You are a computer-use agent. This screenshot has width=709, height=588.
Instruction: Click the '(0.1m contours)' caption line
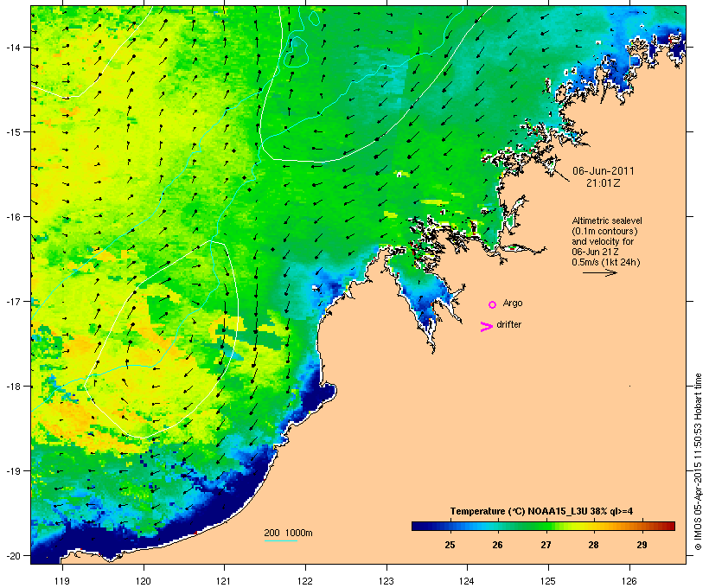tap(604, 231)
